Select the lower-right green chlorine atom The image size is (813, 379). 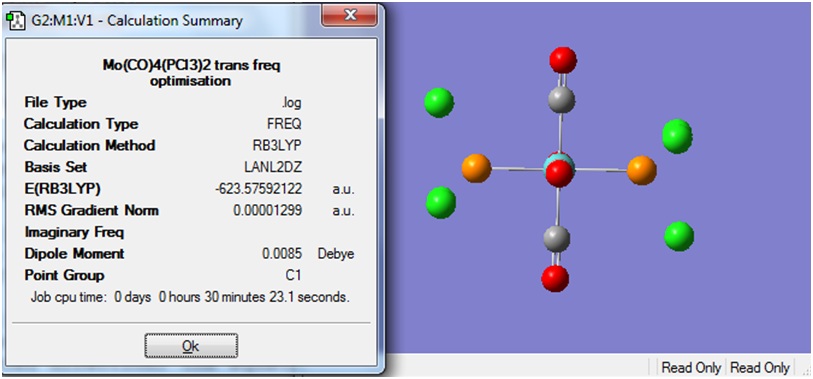[679, 236]
